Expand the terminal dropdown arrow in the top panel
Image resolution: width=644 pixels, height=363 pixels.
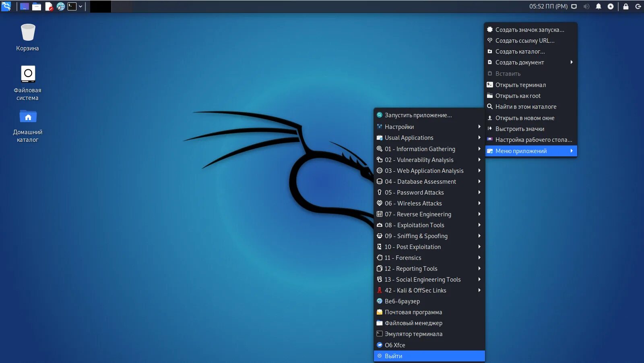(80, 6)
